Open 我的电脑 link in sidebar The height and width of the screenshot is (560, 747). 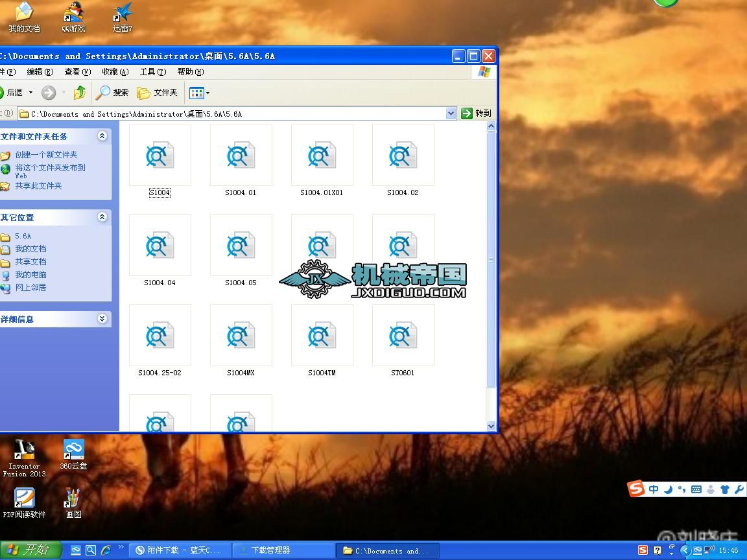[x=30, y=275]
